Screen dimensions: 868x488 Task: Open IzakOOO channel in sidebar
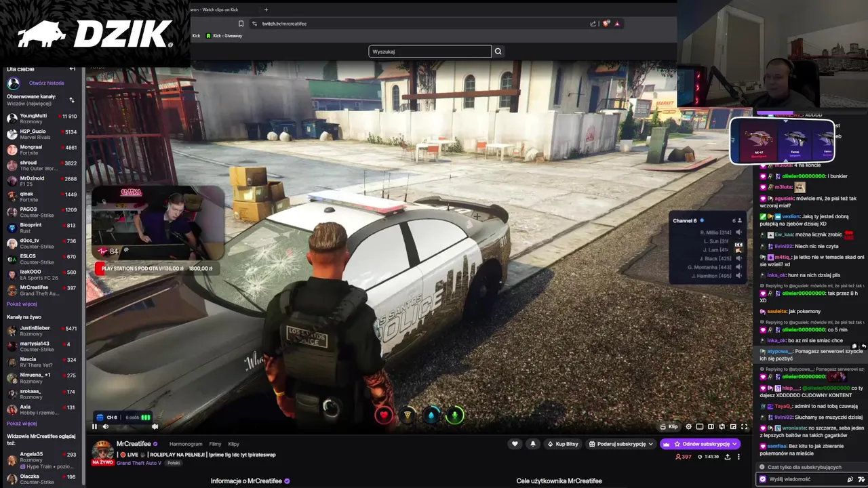pos(41,274)
